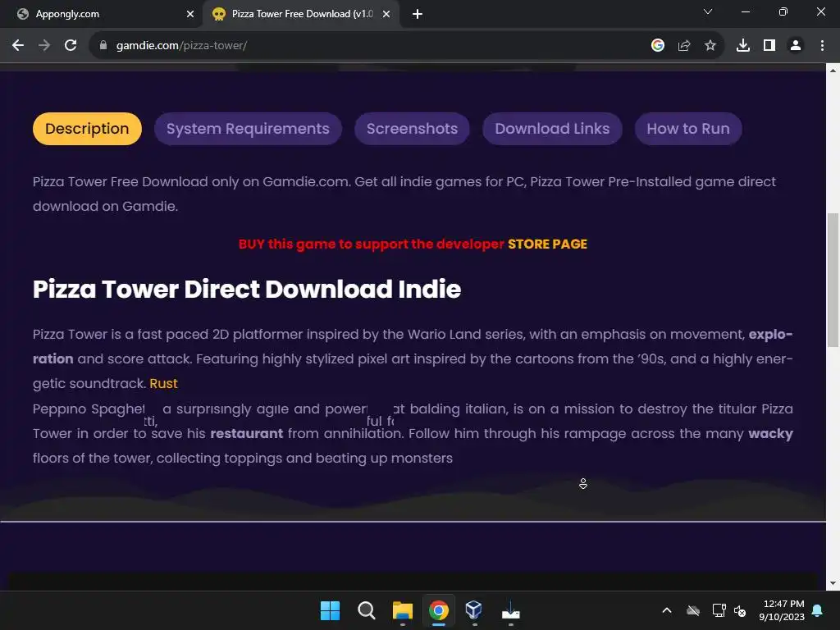Open network display tray icon
This screenshot has width=840, height=630.
pyautogui.click(x=719, y=610)
